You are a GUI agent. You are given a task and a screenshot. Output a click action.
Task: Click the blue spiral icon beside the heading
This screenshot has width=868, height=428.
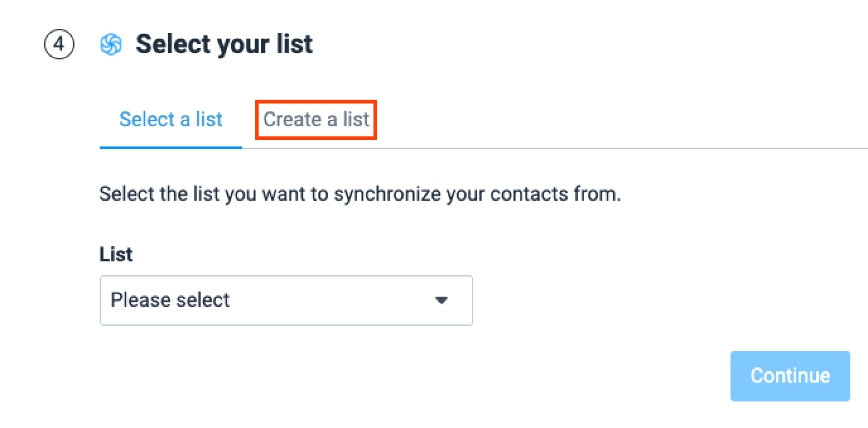coord(111,44)
